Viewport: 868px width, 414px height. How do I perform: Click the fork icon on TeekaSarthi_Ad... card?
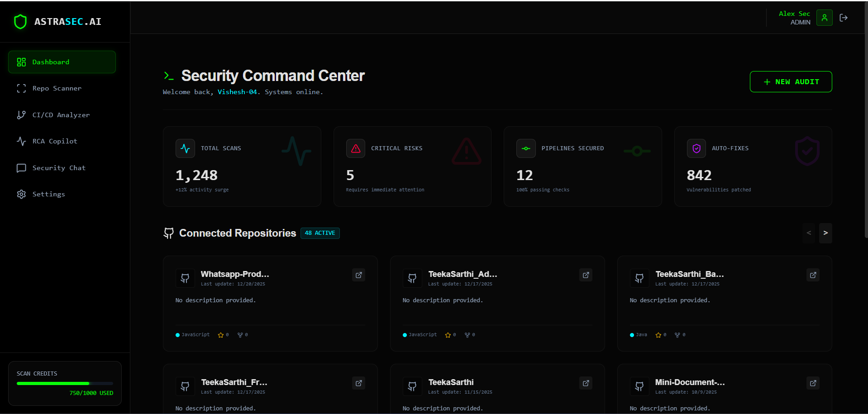[x=467, y=335]
